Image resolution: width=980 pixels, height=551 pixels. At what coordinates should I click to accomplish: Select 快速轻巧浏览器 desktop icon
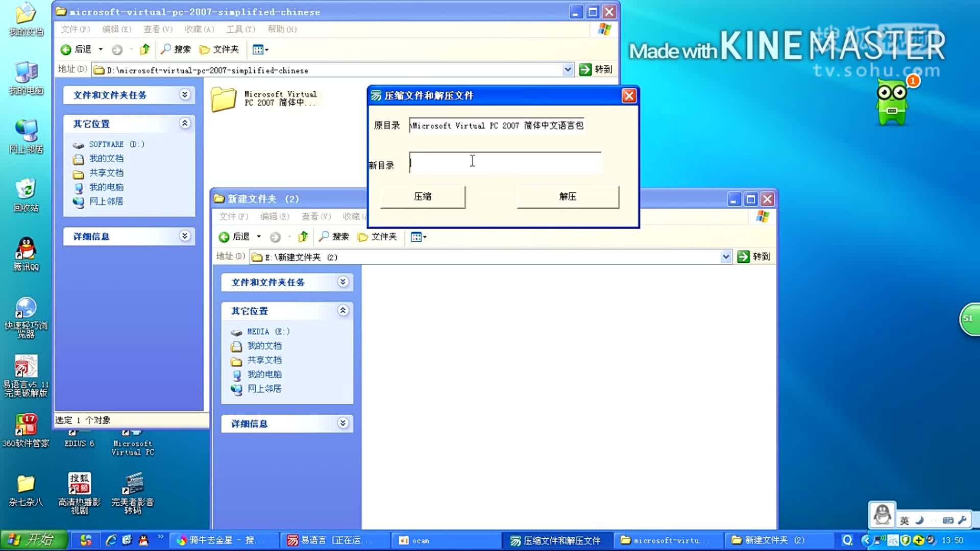click(x=26, y=317)
